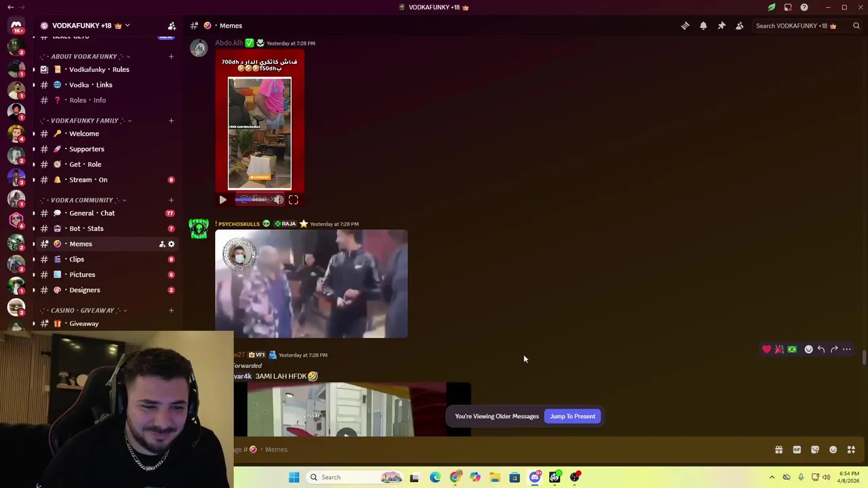Image resolution: width=868 pixels, height=488 pixels.
Task: Open the Designers channel
Action: pos(106,290)
